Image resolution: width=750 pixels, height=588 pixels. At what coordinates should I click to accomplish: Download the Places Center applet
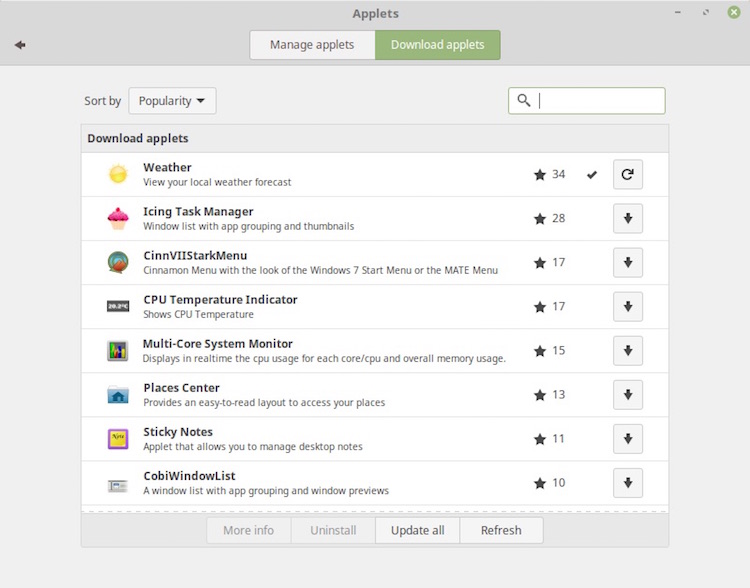pos(628,395)
